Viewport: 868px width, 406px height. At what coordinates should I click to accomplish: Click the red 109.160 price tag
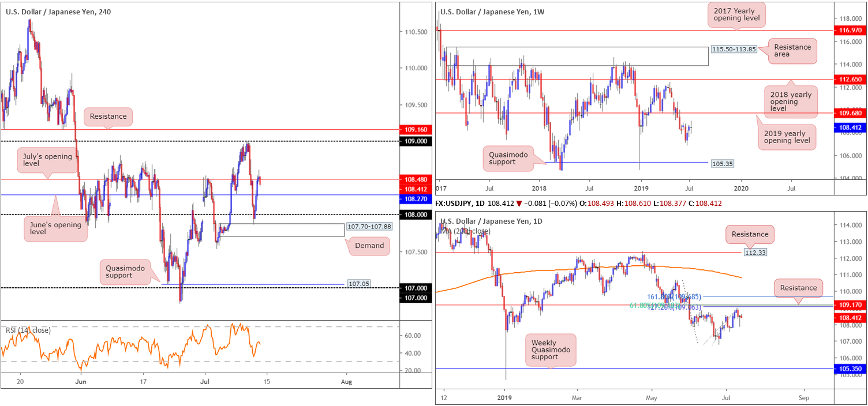pyautogui.click(x=415, y=130)
